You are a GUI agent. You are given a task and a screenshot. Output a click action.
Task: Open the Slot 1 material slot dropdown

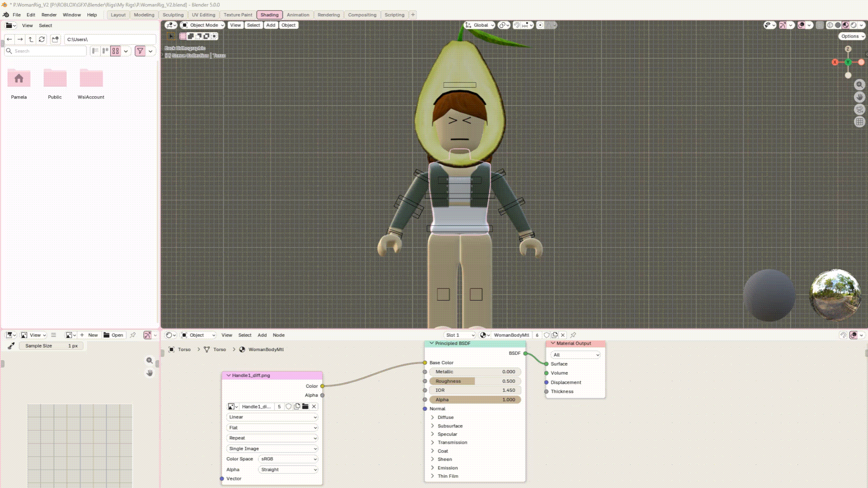point(459,335)
